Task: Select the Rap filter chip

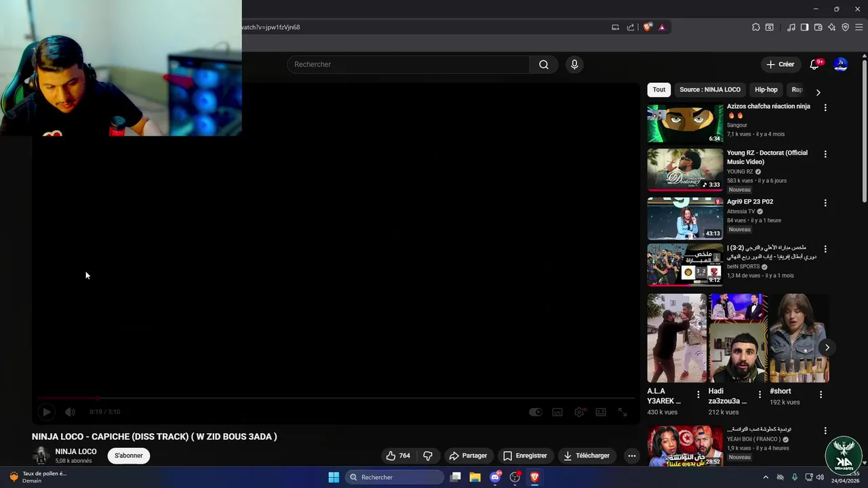Action: [797, 89]
